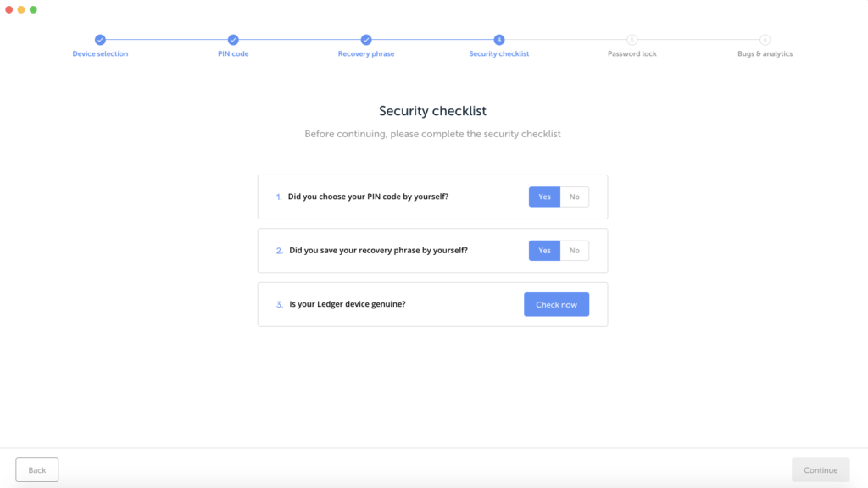Check now if Ledger device is genuine
The image size is (868, 488).
[556, 304]
